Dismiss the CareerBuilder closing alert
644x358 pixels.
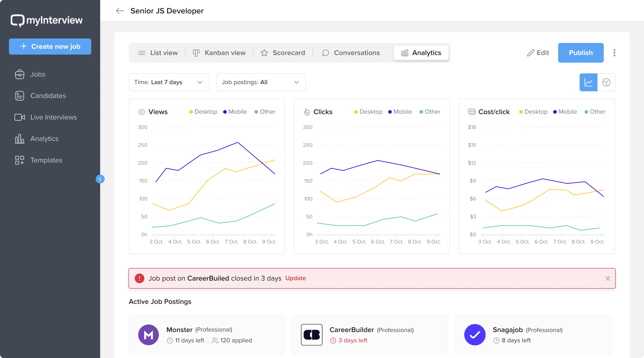click(x=608, y=278)
